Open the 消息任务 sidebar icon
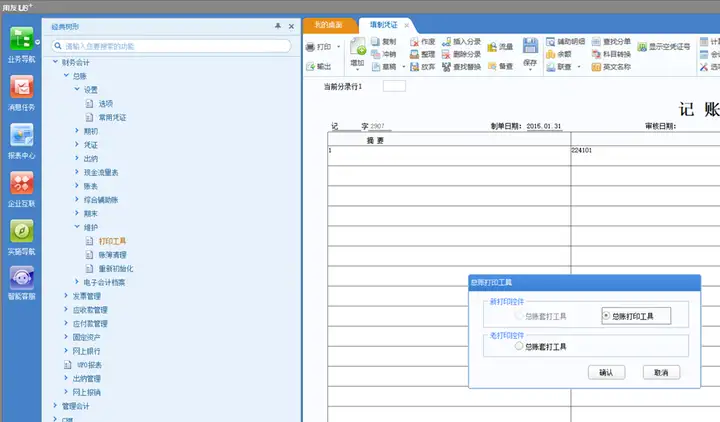Image resolution: width=720 pixels, height=422 pixels. pyautogui.click(x=21, y=87)
